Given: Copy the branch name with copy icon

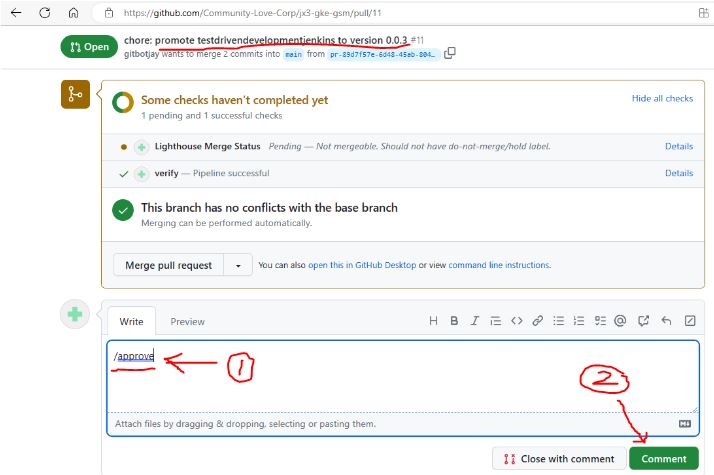Looking at the screenshot, I should point(450,53).
